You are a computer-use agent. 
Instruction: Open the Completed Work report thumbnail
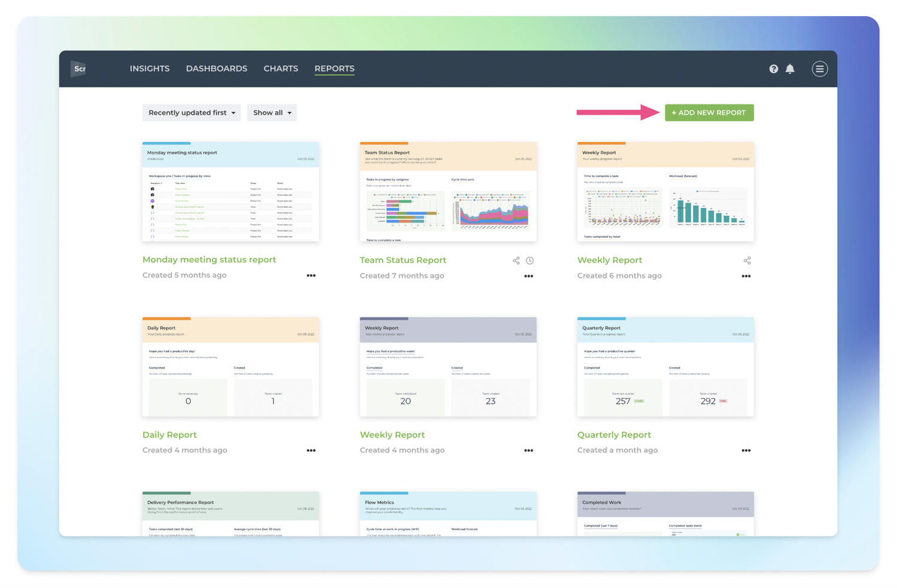pyautogui.click(x=666, y=514)
